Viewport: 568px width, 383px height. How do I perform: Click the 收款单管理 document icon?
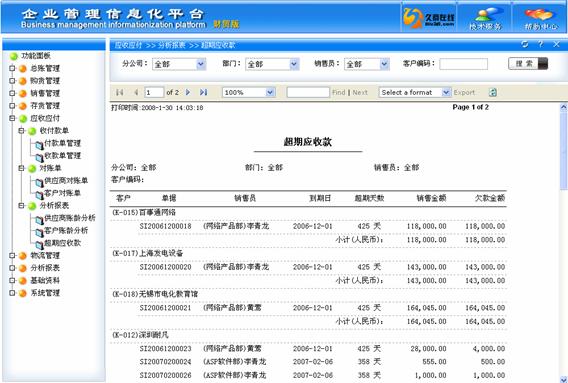coord(39,157)
